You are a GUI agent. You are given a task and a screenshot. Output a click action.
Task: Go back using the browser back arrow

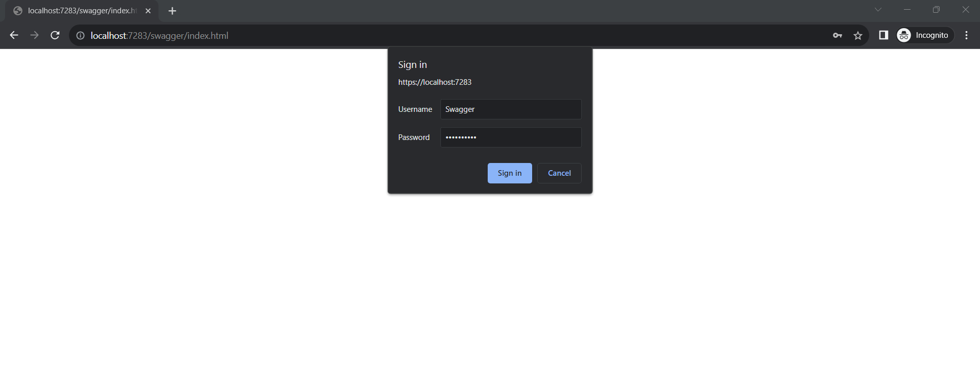click(14, 35)
